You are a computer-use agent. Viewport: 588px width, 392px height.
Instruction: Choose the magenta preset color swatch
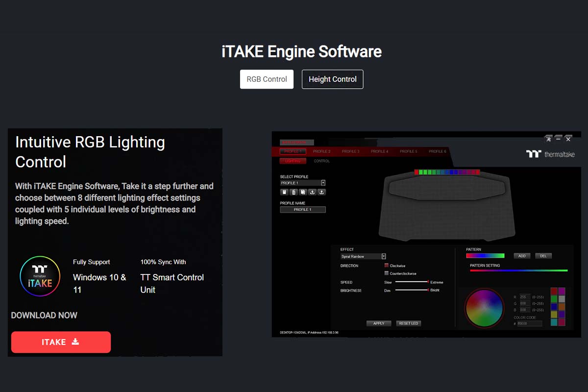[x=562, y=291]
